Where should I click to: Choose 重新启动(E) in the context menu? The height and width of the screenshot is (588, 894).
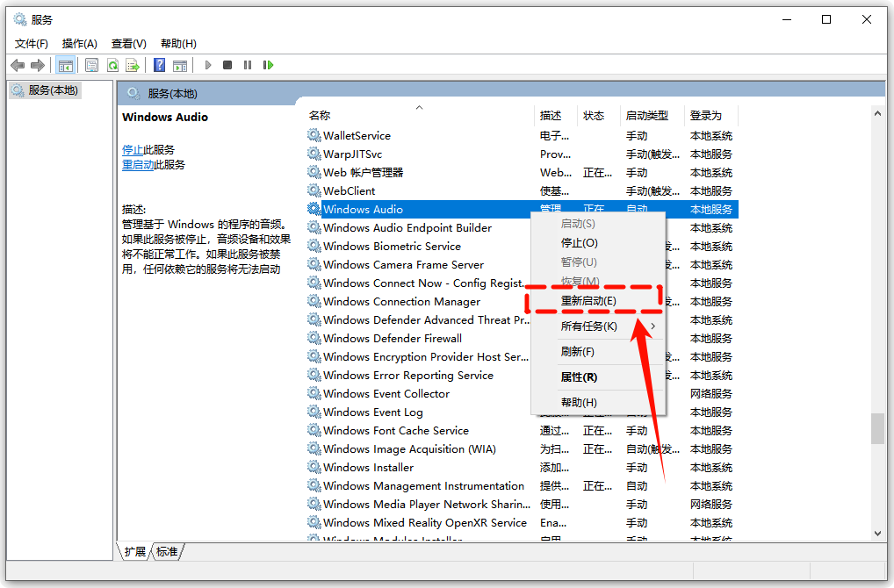click(x=598, y=301)
